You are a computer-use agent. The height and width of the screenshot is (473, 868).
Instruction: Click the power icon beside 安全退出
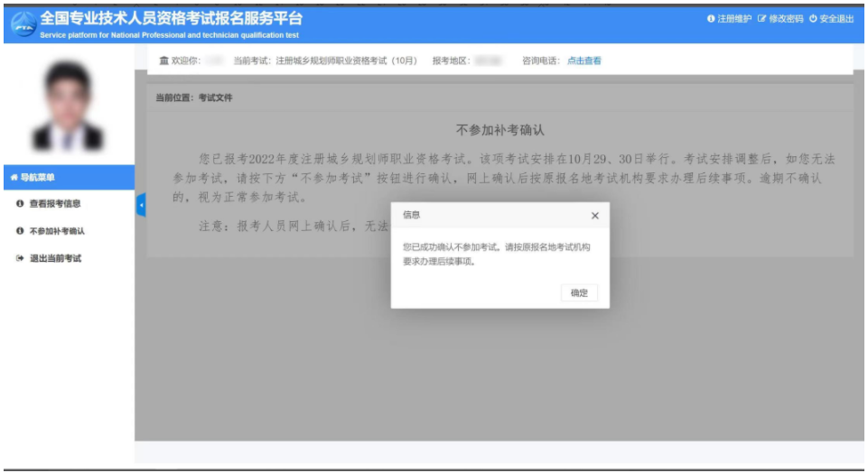pos(813,19)
